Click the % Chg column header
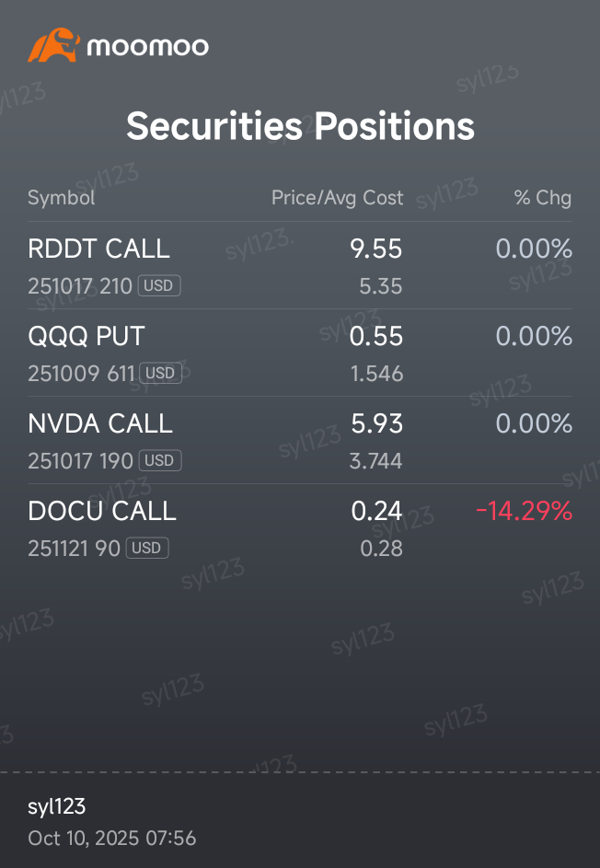Screen dimensions: 600x868 543,198
